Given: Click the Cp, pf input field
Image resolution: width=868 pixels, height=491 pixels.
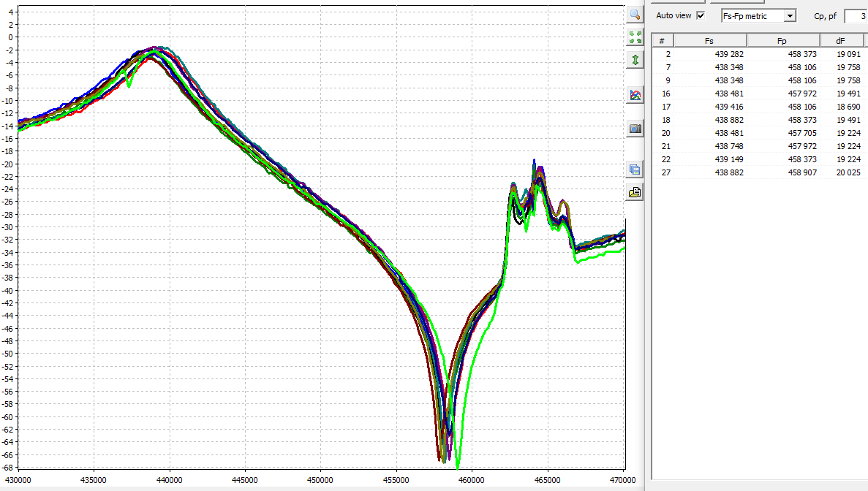Looking at the screenshot, I should [x=856, y=15].
